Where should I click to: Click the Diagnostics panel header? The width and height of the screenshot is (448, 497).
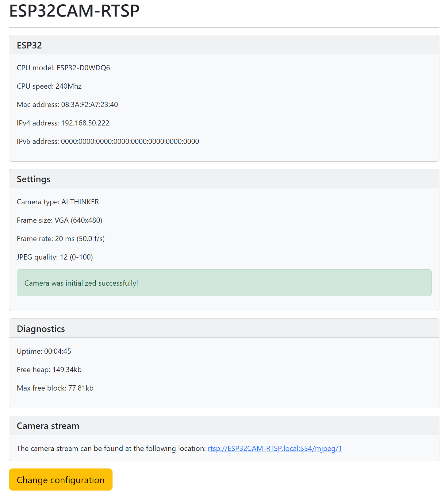(41, 328)
